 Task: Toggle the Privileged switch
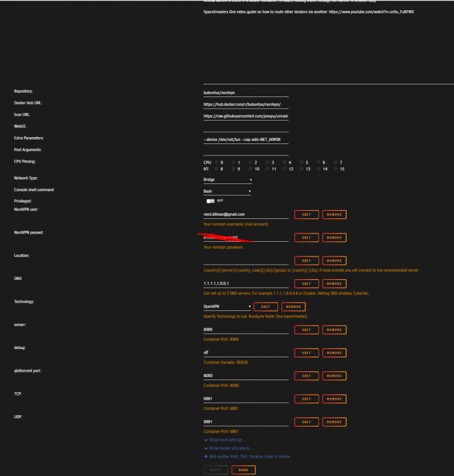click(x=210, y=201)
